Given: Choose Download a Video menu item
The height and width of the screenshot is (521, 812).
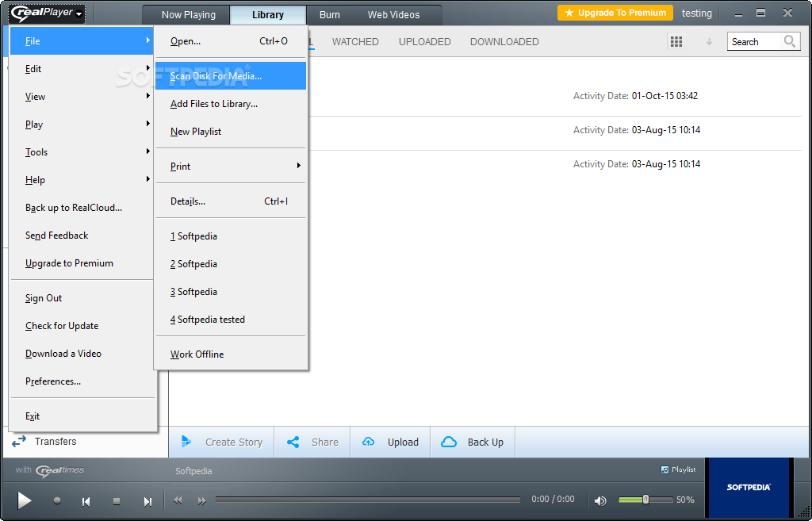Looking at the screenshot, I should point(82,354).
